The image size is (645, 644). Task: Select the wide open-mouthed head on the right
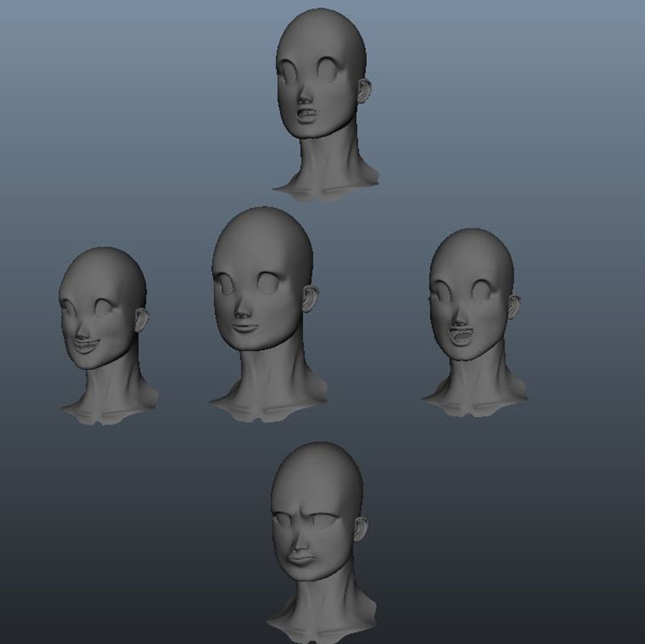(474, 323)
